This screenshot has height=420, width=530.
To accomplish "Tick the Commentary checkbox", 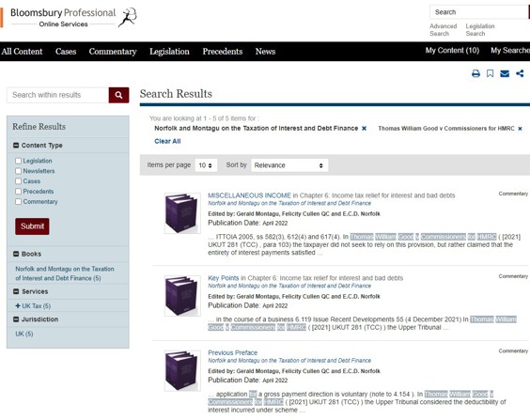I will click(x=18, y=201).
